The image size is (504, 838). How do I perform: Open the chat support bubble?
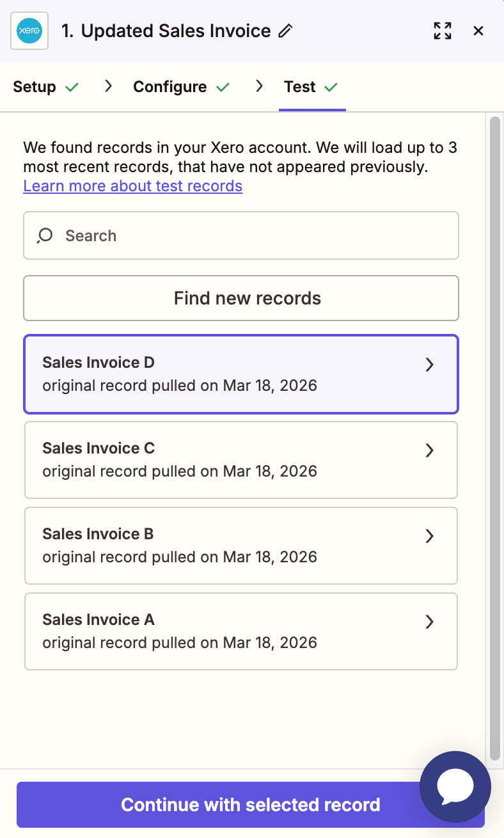tap(455, 787)
